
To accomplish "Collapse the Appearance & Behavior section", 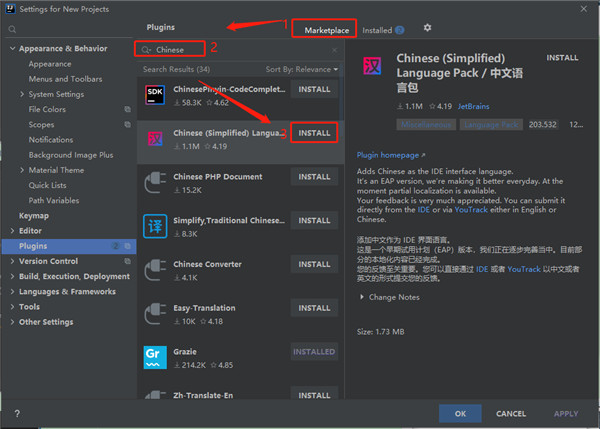I will pyautogui.click(x=12, y=49).
